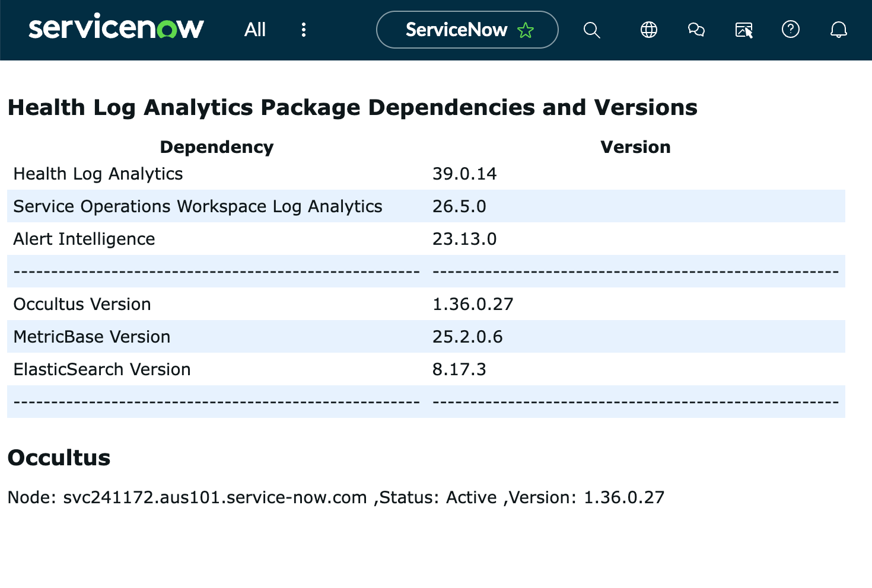Select the 1.36.0.27 value in the table
The image size is (872, 588).
pyautogui.click(x=473, y=304)
